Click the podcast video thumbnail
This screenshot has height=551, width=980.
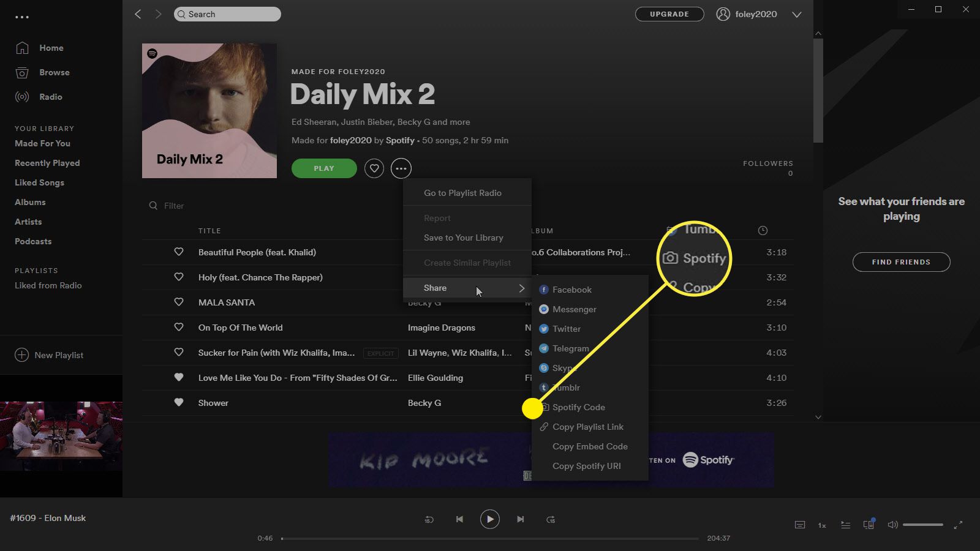[x=61, y=436]
